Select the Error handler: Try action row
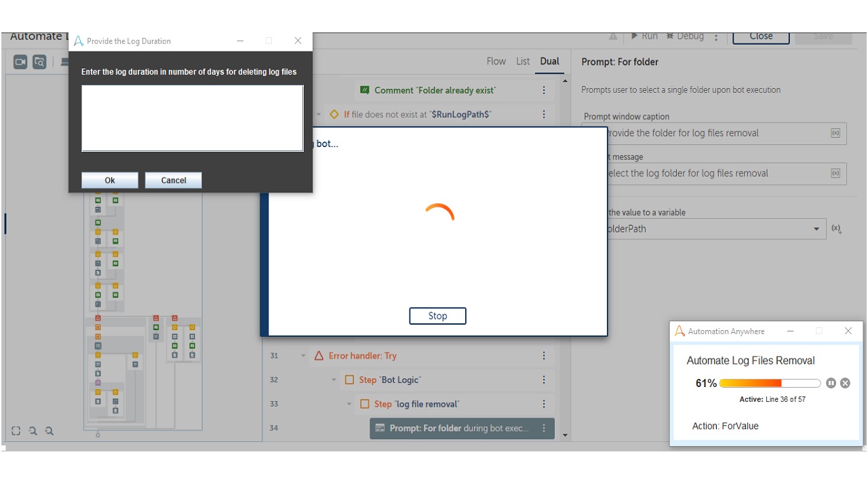868x488 pixels. (x=431, y=356)
